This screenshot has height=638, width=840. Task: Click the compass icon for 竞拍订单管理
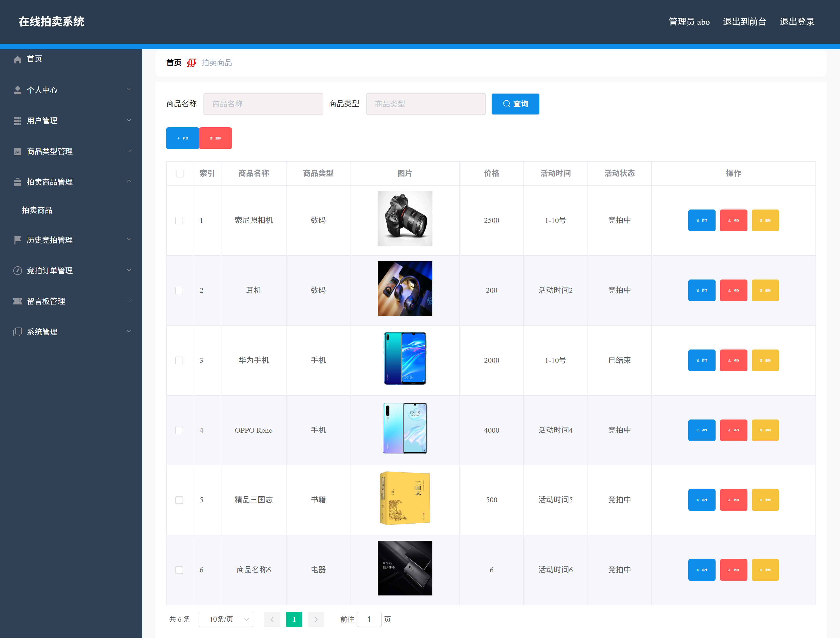pos(17,270)
